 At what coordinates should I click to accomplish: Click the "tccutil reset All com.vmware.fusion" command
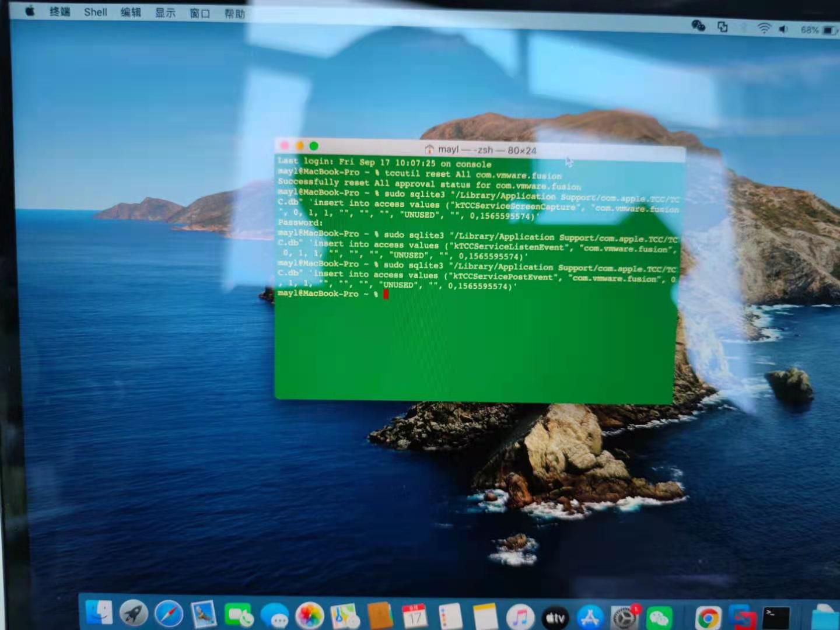pos(473,174)
